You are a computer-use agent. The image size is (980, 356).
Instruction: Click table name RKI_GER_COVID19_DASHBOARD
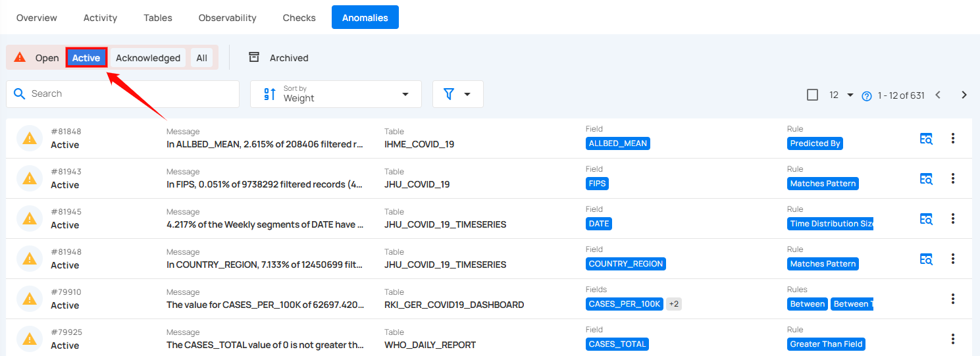pos(454,305)
